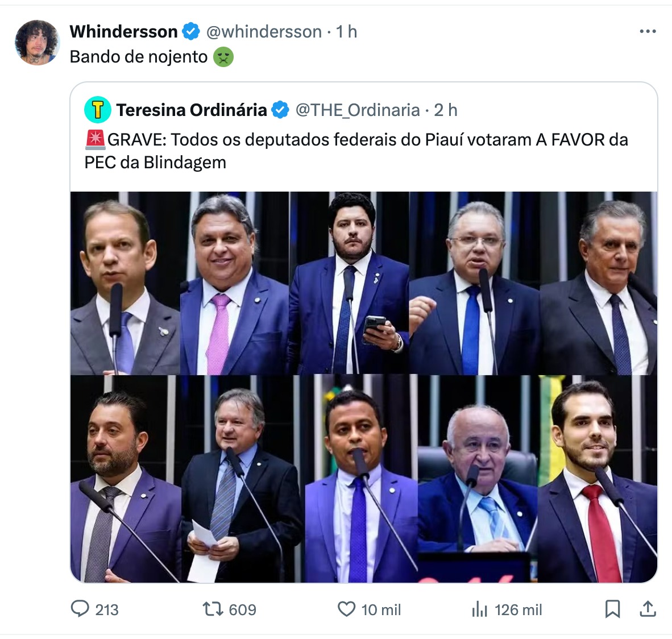Screen dimensions: 672x639
Task: Open quoted text about PEC da Blindagem
Action: coord(356,151)
